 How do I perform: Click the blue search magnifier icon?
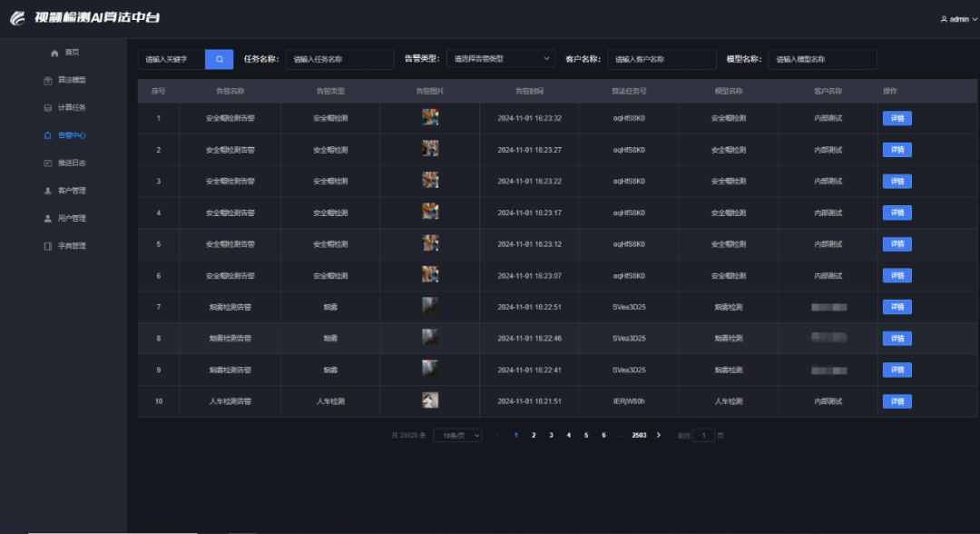pos(220,59)
